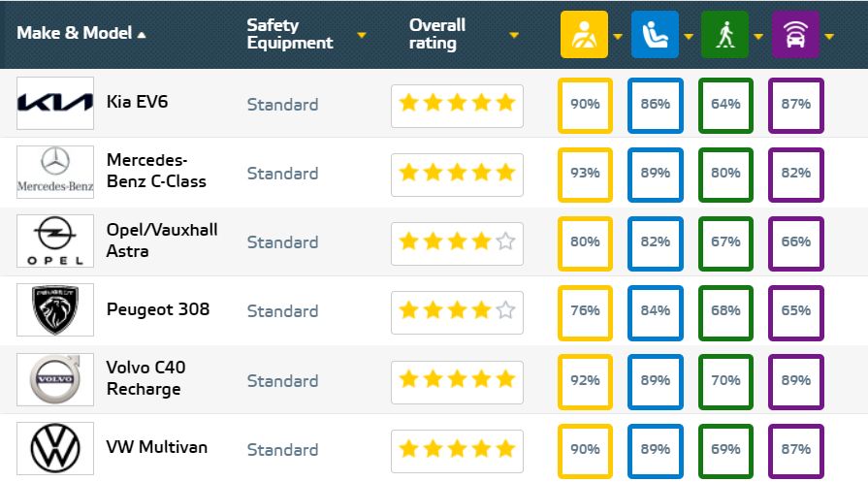This screenshot has width=868, height=482.
Task: Click the purple Safety Assist icon
Action: pyautogui.click(x=795, y=35)
